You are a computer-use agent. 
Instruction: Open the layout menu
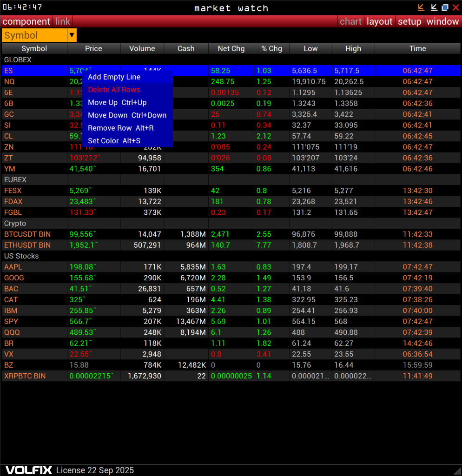coord(379,21)
